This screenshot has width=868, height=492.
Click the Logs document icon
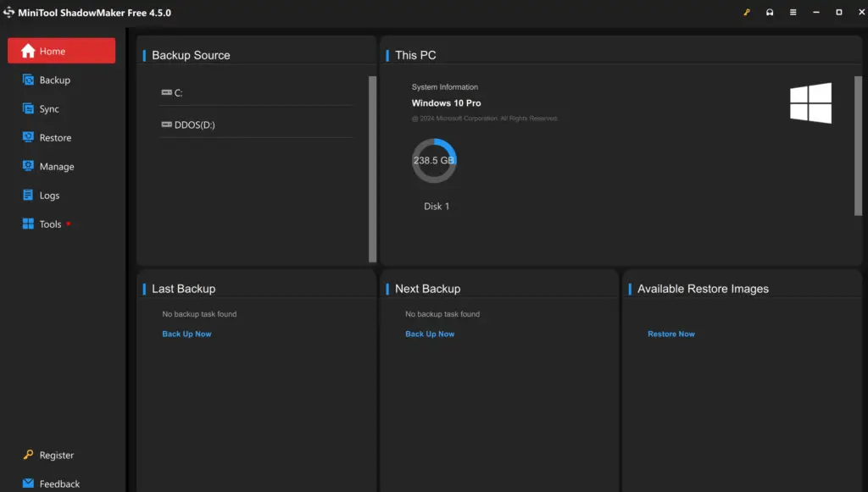click(28, 196)
